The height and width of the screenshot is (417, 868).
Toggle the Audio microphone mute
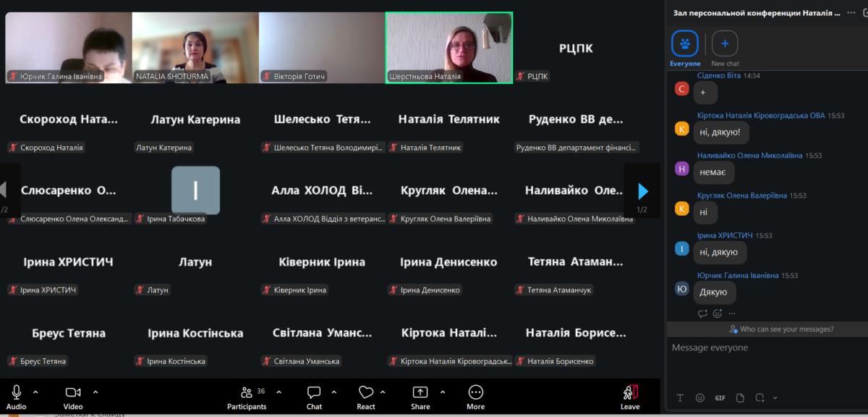pyautogui.click(x=16, y=392)
